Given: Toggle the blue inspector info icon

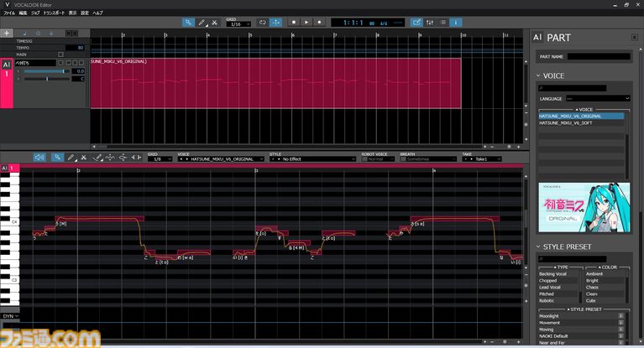Looking at the screenshot, I should click(456, 23).
